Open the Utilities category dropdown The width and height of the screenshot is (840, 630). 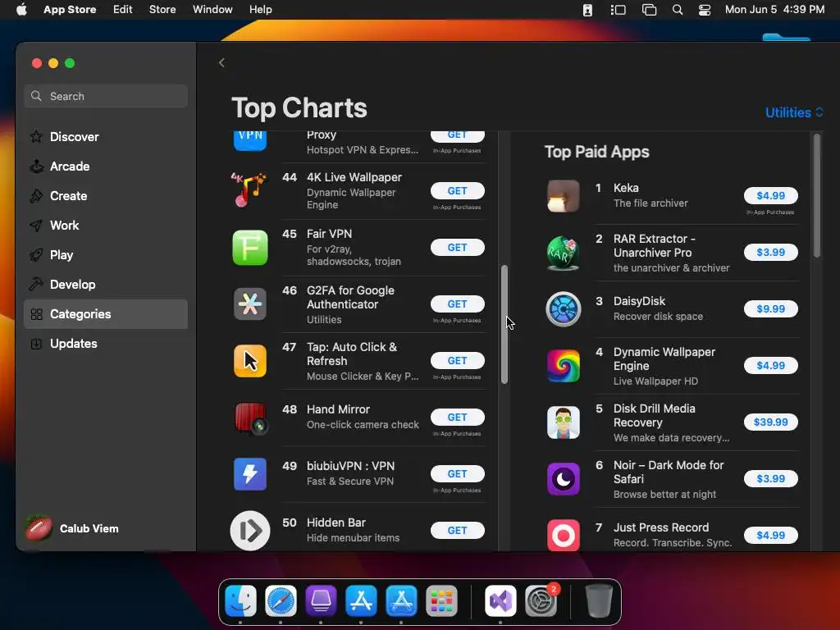point(794,112)
